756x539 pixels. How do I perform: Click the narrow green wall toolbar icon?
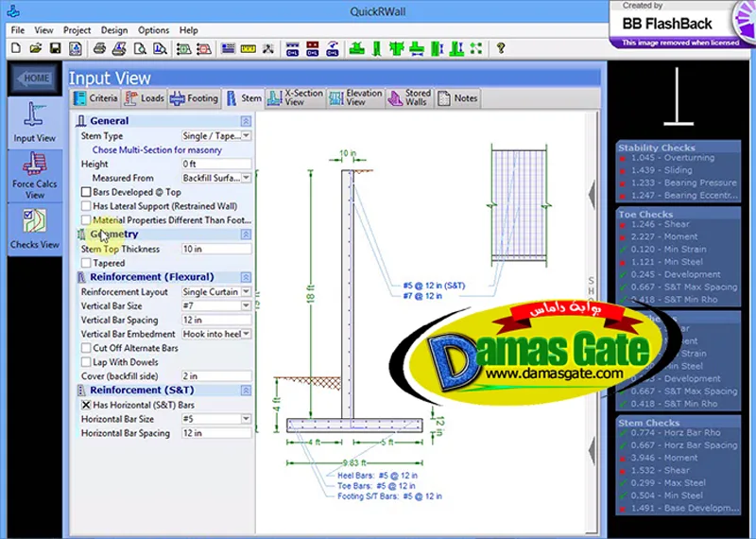pyautogui.click(x=376, y=48)
